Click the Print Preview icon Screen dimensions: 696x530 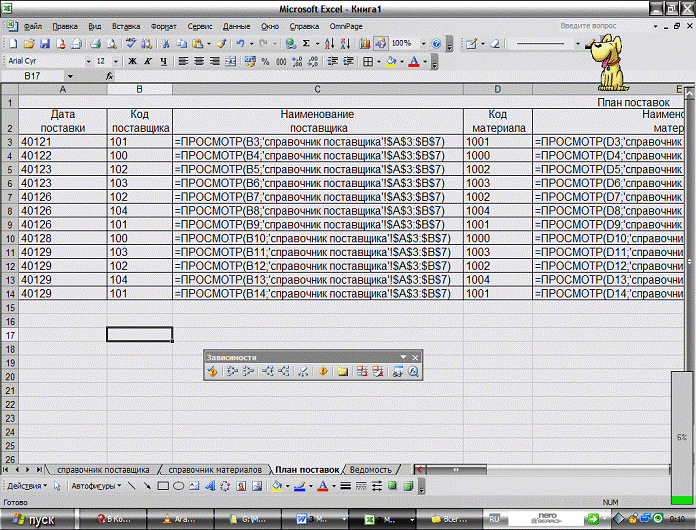(112, 44)
